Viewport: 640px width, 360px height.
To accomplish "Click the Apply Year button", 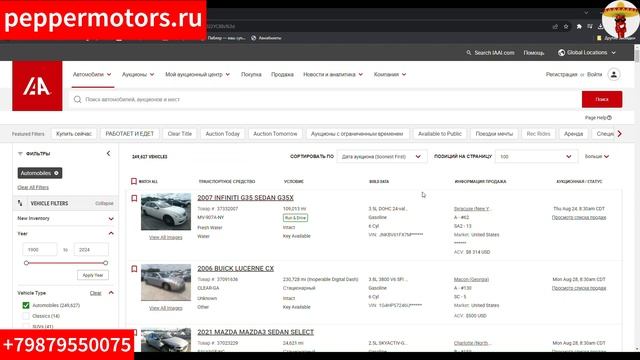I will coord(93,275).
